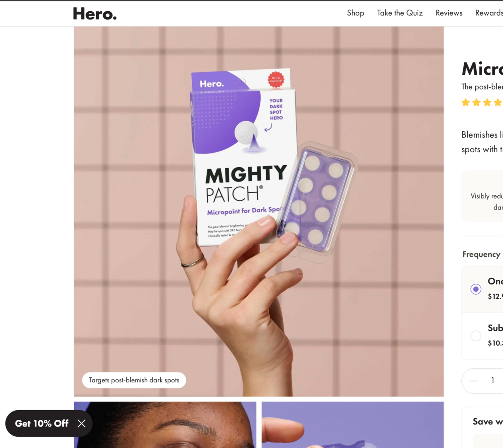The image size is (503, 448).
Task: Go to Take the Quiz page
Action: pos(400,13)
